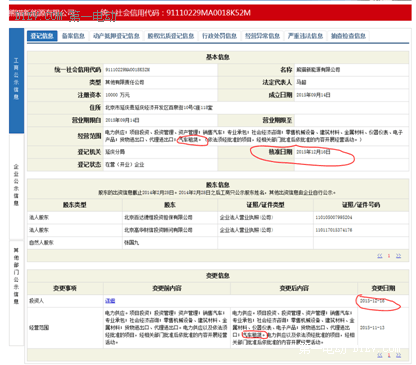Click the 变更事项 column header

65,288
